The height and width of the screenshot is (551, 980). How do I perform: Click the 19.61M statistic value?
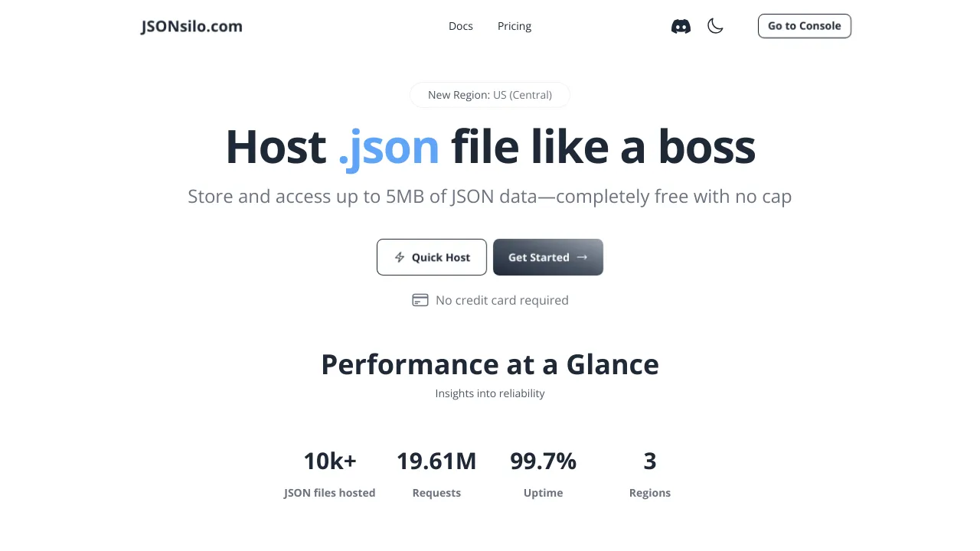tap(436, 461)
